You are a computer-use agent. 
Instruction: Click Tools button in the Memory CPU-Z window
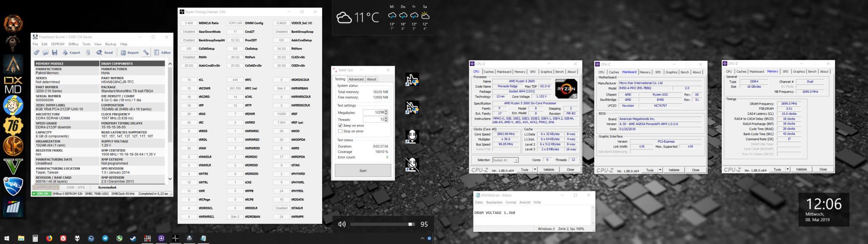pyautogui.click(x=777, y=169)
